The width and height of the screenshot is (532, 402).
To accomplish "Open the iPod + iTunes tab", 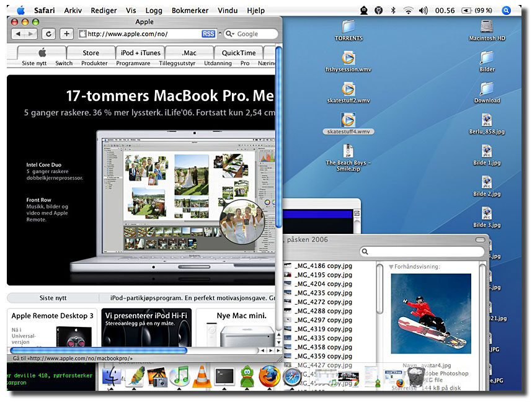I will [141, 53].
